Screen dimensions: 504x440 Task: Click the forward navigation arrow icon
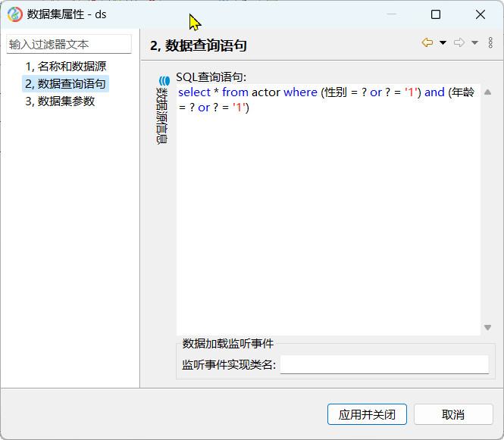tap(459, 42)
